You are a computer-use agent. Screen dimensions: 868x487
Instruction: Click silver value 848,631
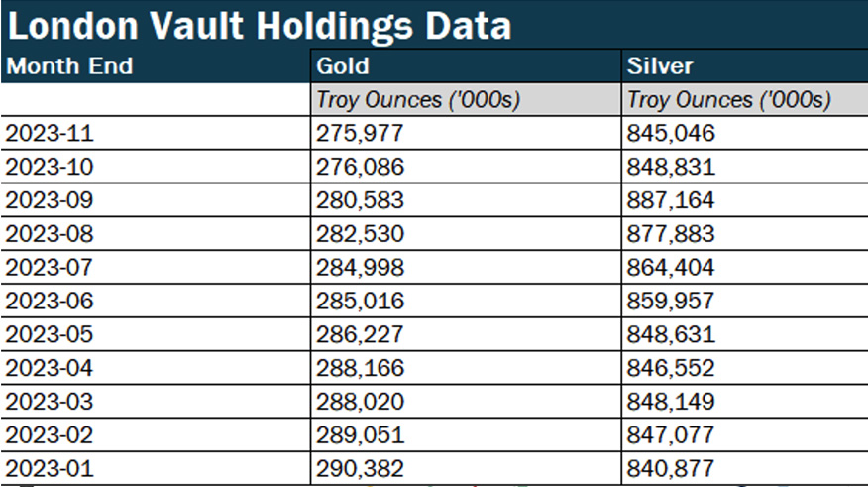(671, 335)
